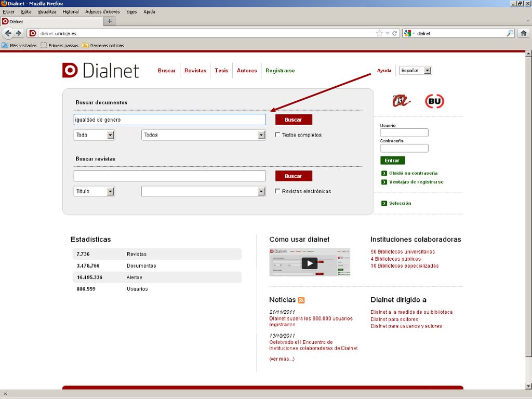Select the Dialnet browser tab
The height and width of the screenshot is (399, 532).
(x=51, y=21)
